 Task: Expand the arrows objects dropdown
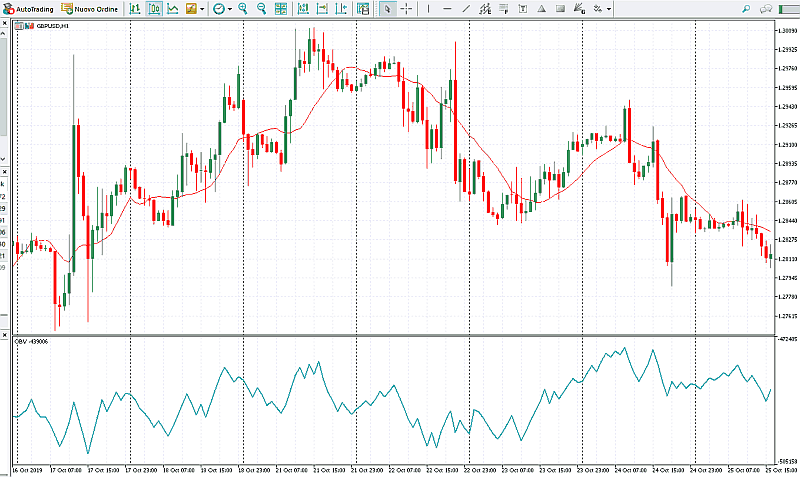click(609, 9)
